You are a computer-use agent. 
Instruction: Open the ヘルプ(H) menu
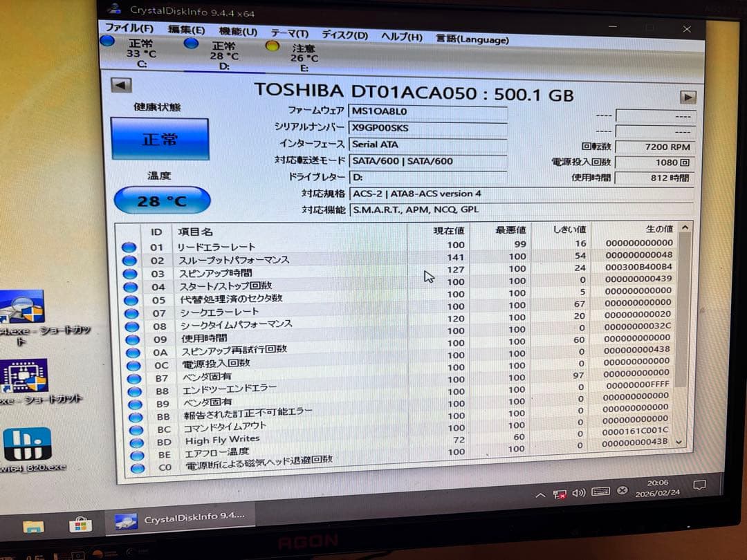[x=402, y=37]
